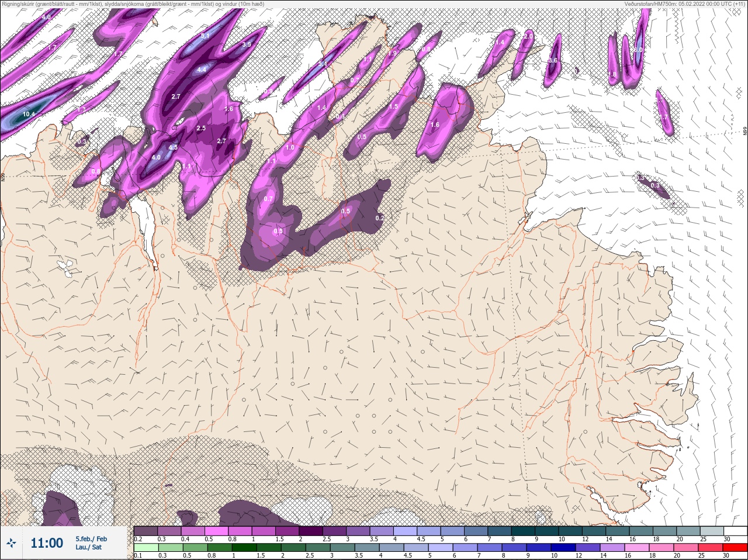Pick the pale green lower legend swatch at 0.1
This screenshot has height=560, width=748.
click(x=146, y=548)
